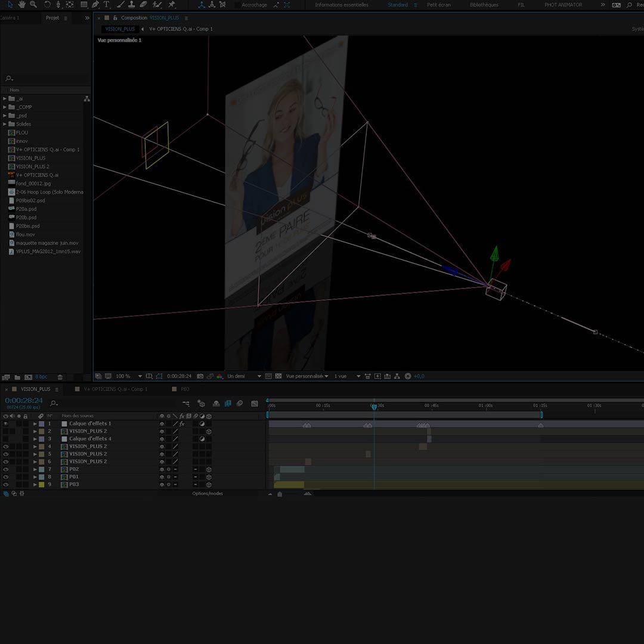Toggle adjustment layer switch on Calque d'effets 4
Image resolution: width=644 pixels, height=644 pixels.
[202, 439]
